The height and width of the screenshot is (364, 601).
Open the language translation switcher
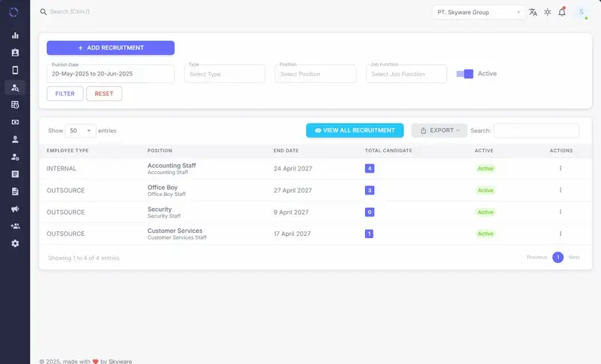[x=533, y=12]
